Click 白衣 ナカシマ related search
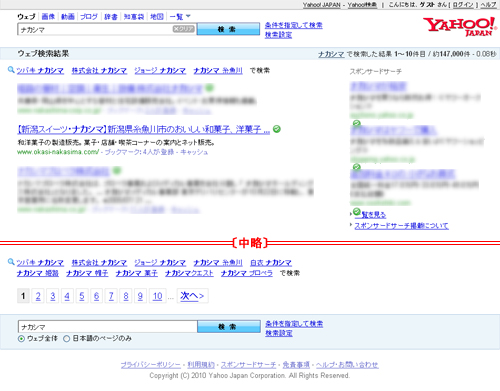500x391 pixels. 271,263
